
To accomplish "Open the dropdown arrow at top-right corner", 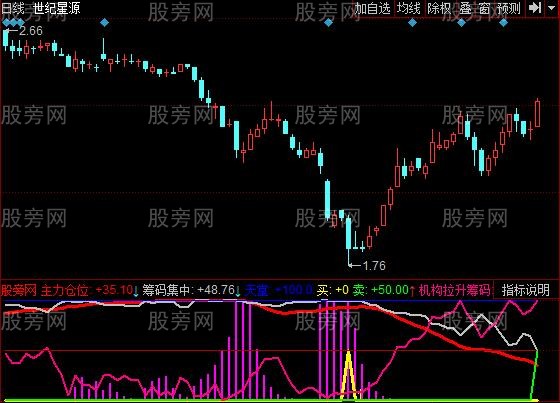I will 552,8.
